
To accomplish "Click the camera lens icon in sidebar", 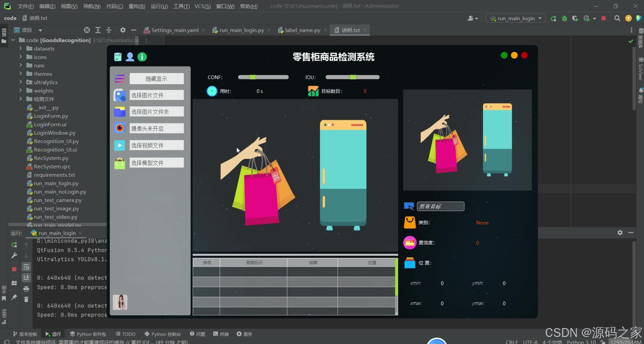I will (x=120, y=128).
